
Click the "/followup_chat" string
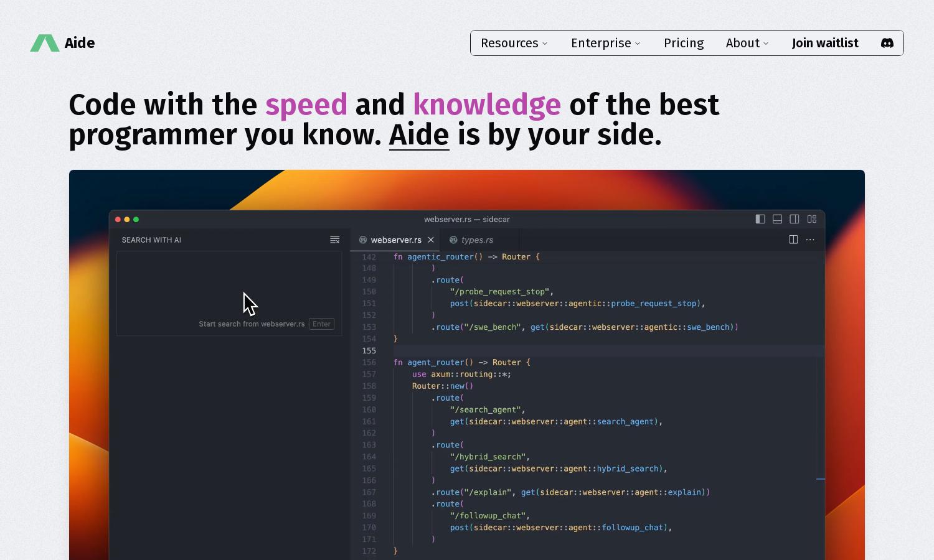point(488,516)
